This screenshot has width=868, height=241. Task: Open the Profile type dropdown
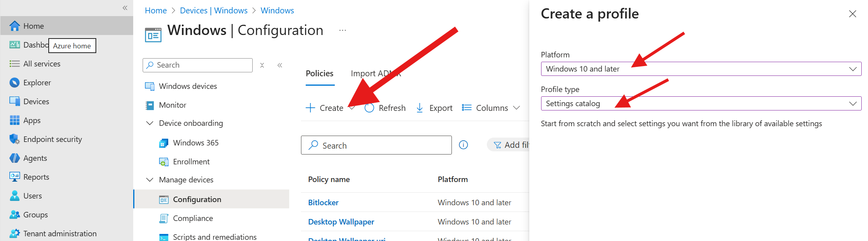point(701,103)
